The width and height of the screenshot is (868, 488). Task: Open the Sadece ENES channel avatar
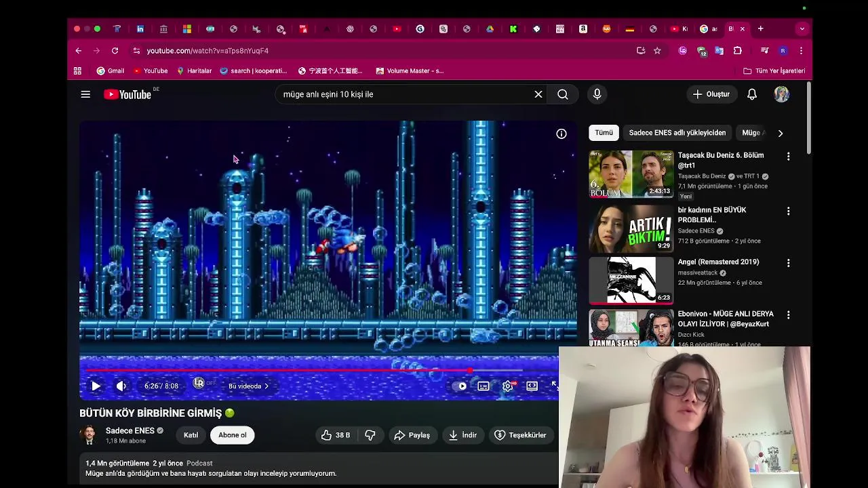tap(88, 435)
